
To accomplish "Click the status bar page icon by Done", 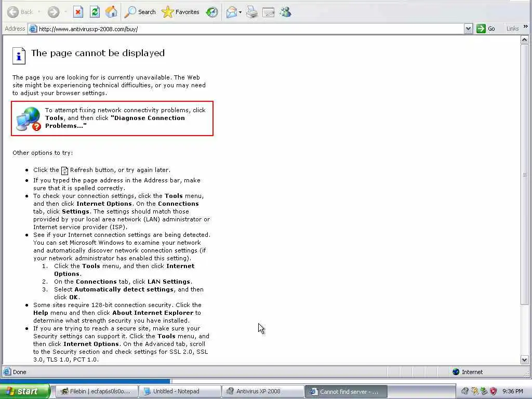I will [x=7, y=372].
